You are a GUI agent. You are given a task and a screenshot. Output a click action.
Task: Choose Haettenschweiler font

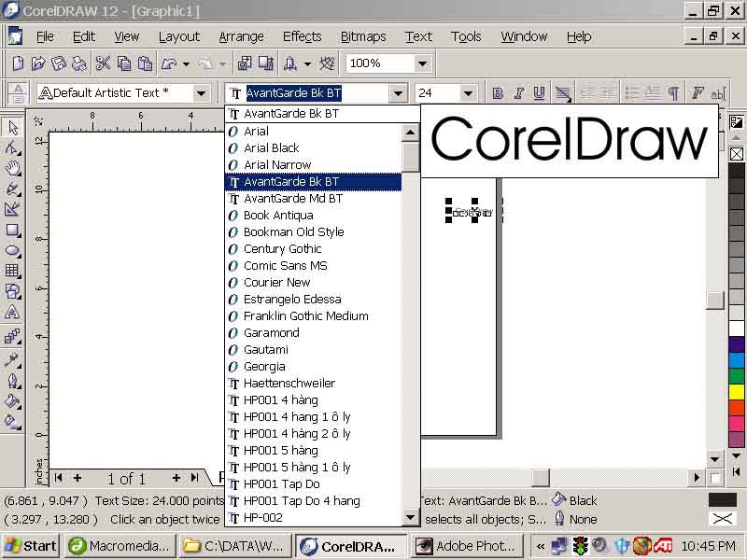click(314, 384)
